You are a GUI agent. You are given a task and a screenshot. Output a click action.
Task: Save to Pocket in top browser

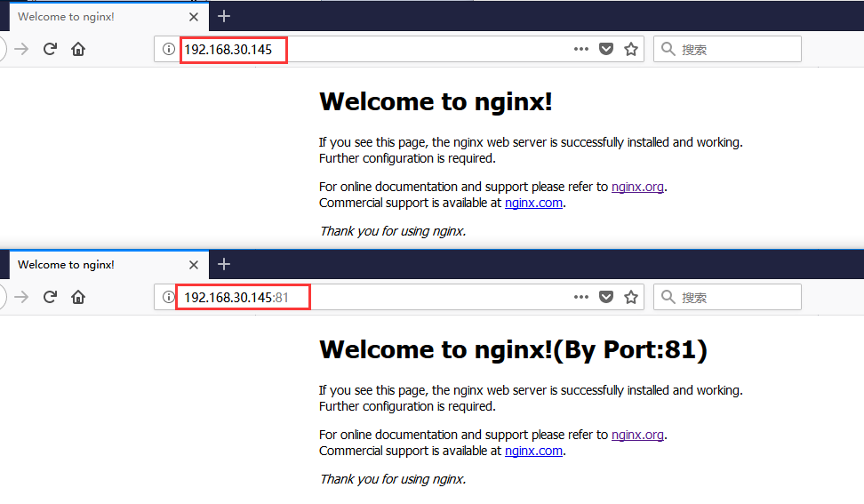click(606, 49)
